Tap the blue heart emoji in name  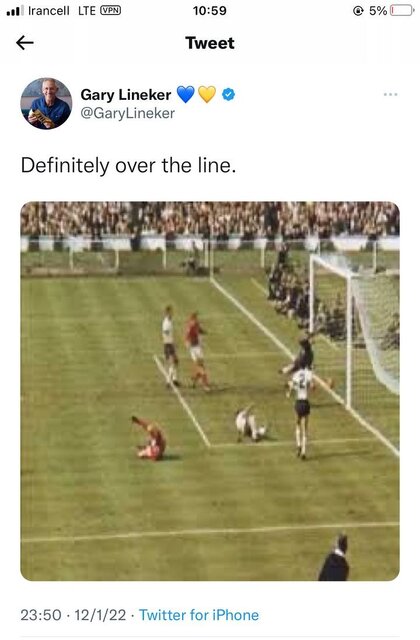[186, 95]
